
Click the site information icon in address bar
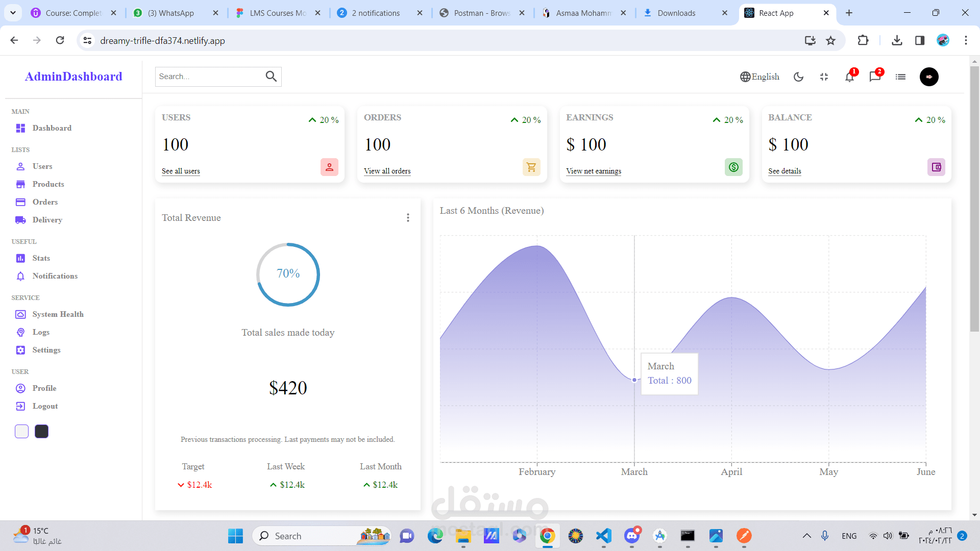(88, 40)
